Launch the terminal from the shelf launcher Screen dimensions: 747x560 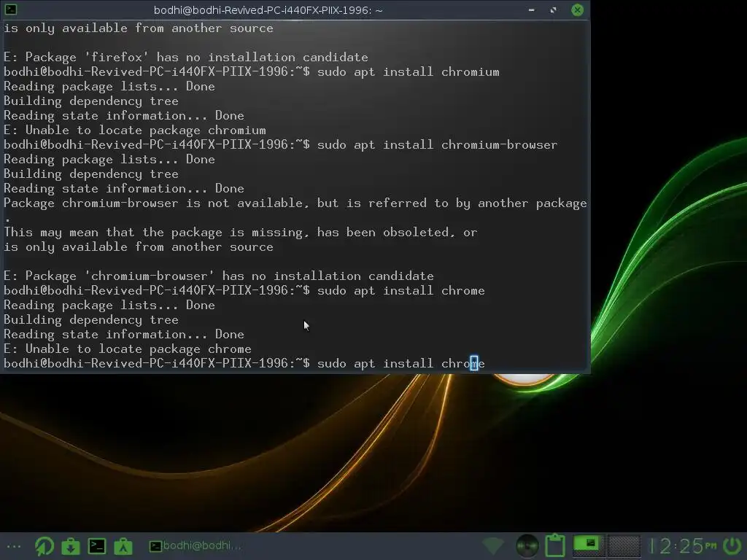coord(97,546)
